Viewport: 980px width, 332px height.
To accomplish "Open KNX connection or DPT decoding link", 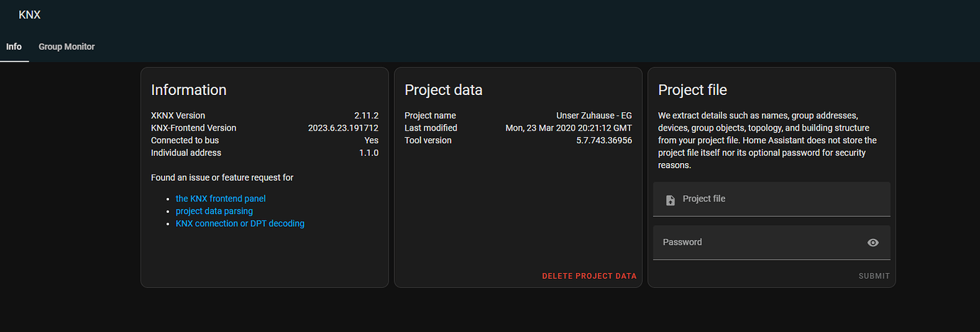I will coord(240,223).
